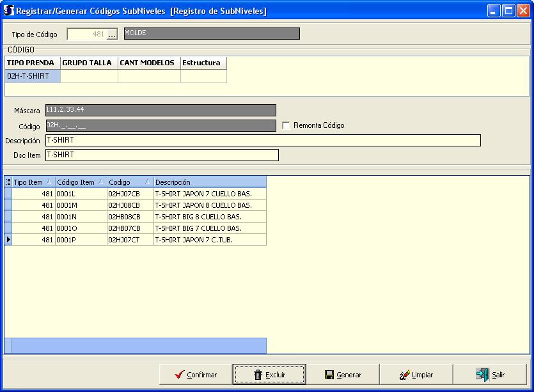Maximize the Registro de SubNiveles window
Screen dimensions: 534x392
(508, 10)
